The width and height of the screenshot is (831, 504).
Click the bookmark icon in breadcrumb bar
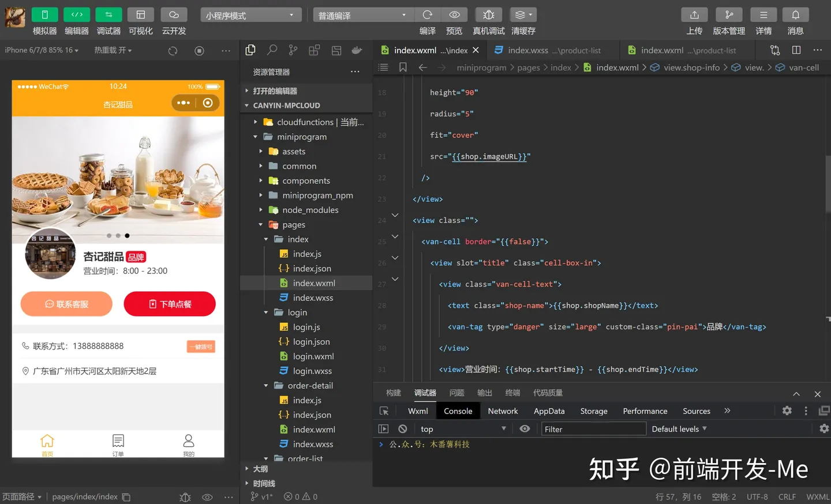coord(403,67)
